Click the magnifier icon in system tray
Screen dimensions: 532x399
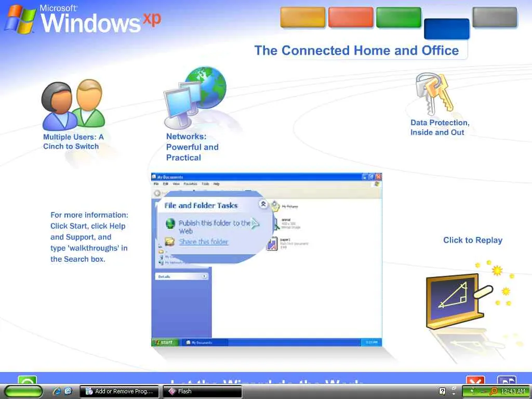pyautogui.click(x=494, y=391)
